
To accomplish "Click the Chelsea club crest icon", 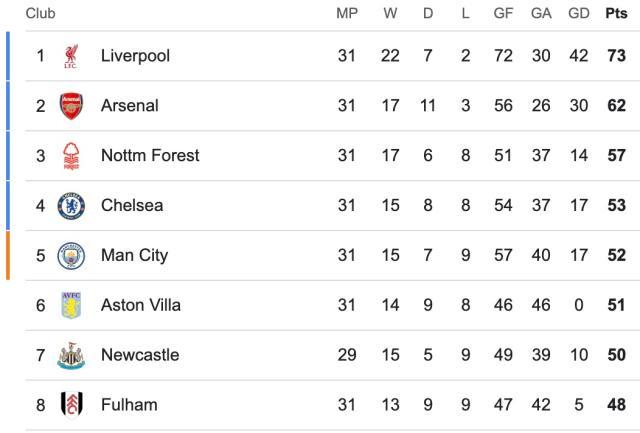I will pyautogui.click(x=71, y=206).
